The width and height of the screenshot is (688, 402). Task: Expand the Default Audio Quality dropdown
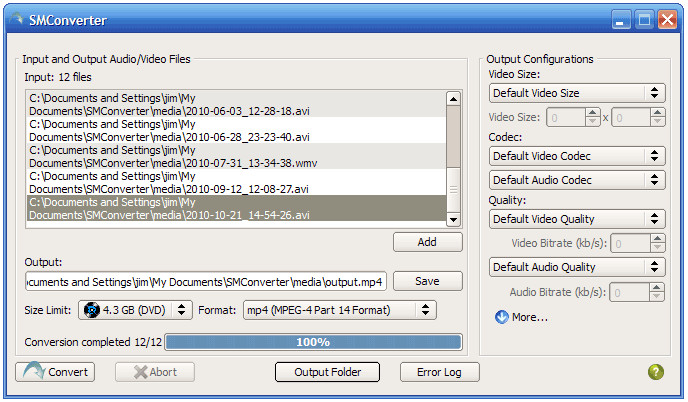577,267
